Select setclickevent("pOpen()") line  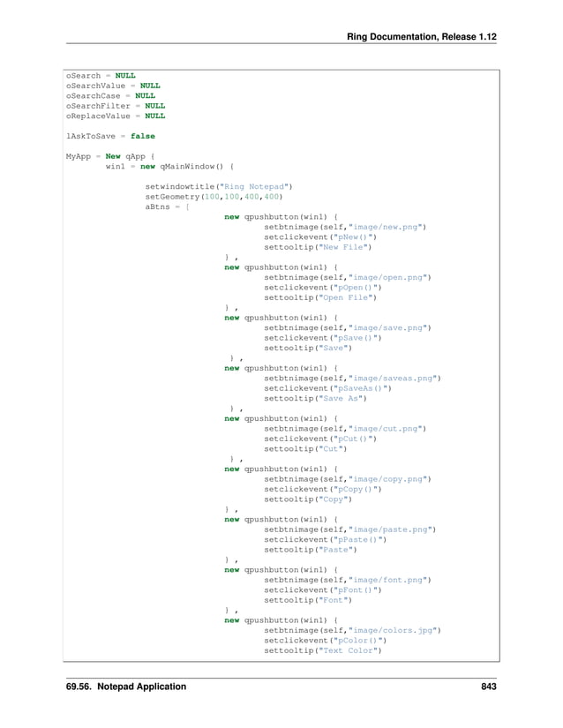point(323,288)
